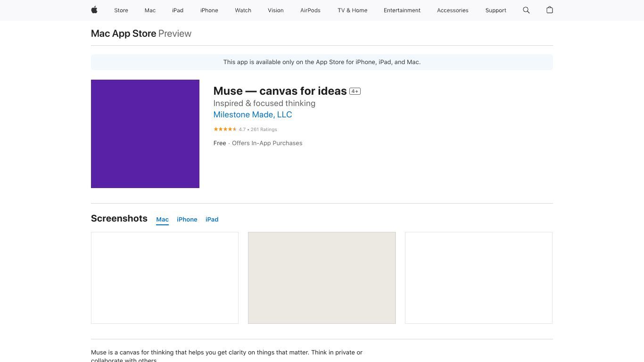Open the Mac menu
The image size is (644, 362).
point(150,10)
